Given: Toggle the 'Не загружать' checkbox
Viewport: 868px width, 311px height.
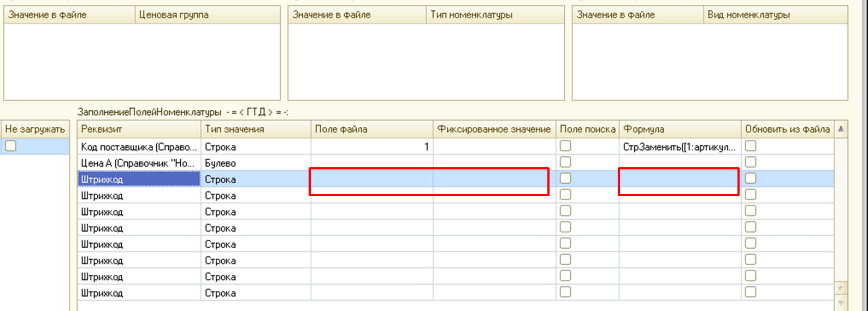Looking at the screenshot, I should tap(11, 146).
